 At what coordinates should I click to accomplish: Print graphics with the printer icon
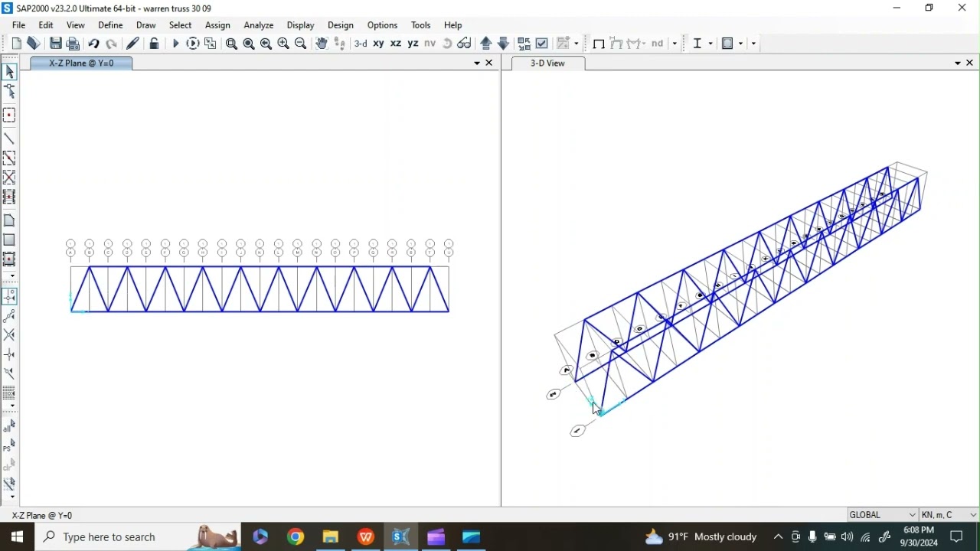(73, 44)
